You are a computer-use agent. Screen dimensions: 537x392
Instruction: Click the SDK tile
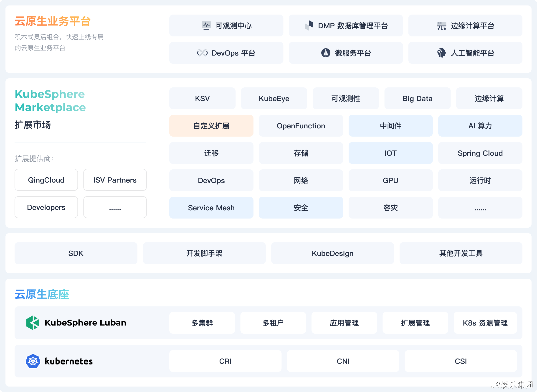[76, 253]
